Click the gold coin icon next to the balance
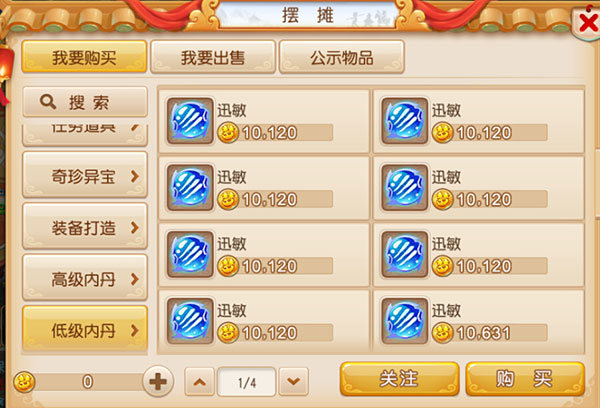This screenshot has width=600, height=408. click(24, 382)
